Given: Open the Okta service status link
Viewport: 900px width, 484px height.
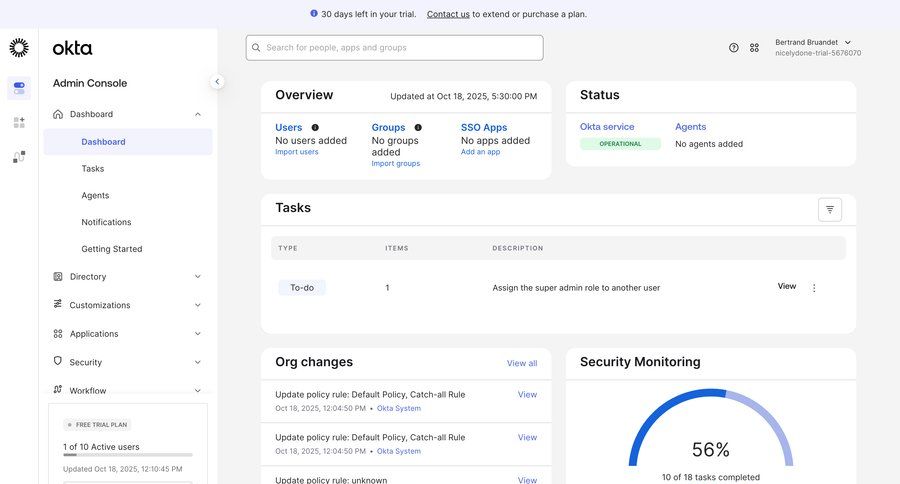Looking at the screenshot, I should pyautogui.click(x=607, y=127).
